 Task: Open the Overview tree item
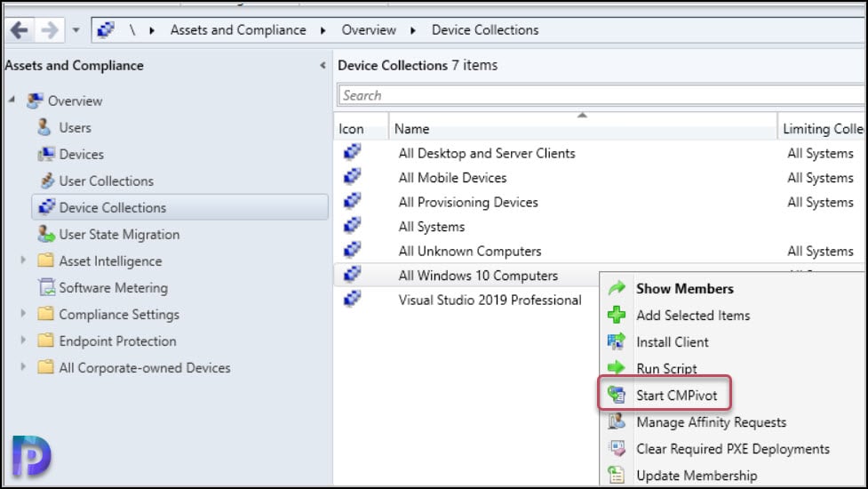pyautogui.click(x=75, y=100)
